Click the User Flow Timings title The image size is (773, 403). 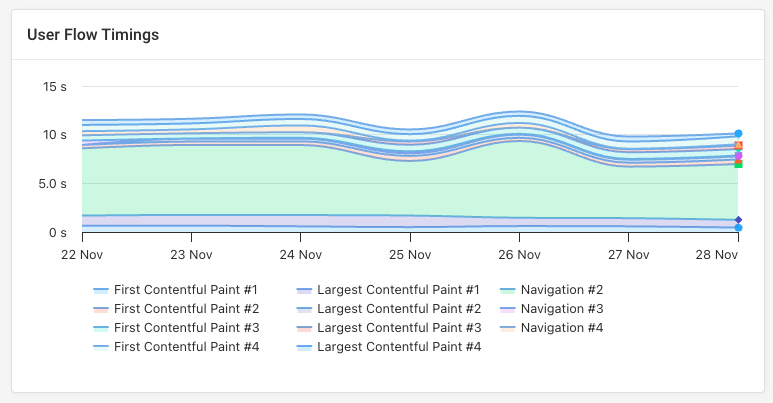93,35
